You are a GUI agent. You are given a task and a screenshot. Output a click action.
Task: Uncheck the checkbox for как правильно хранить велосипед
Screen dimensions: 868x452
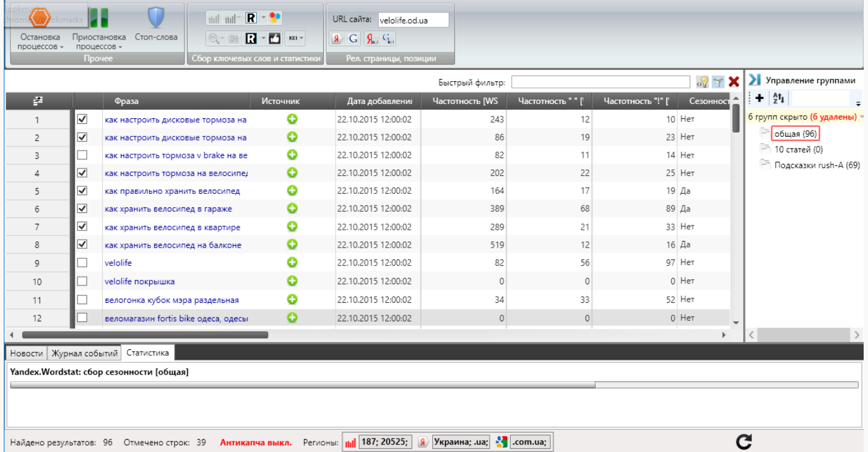click(82, 191)
